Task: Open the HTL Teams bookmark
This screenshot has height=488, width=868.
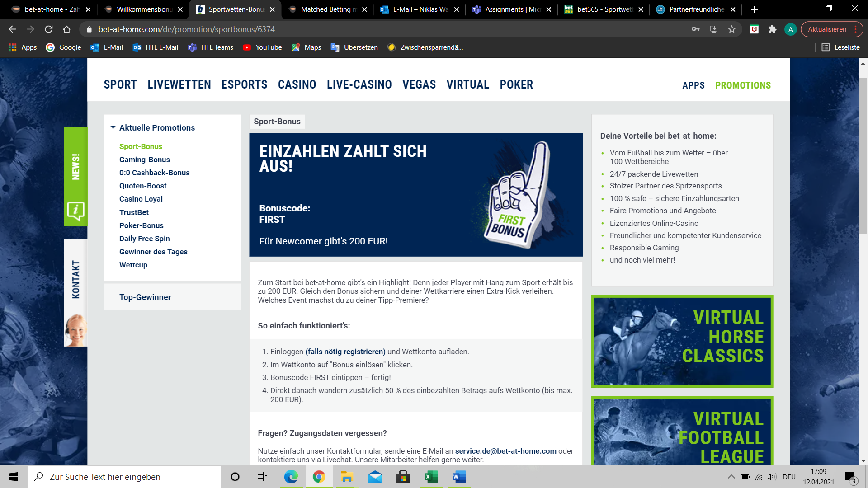Action: click(211, 47)
